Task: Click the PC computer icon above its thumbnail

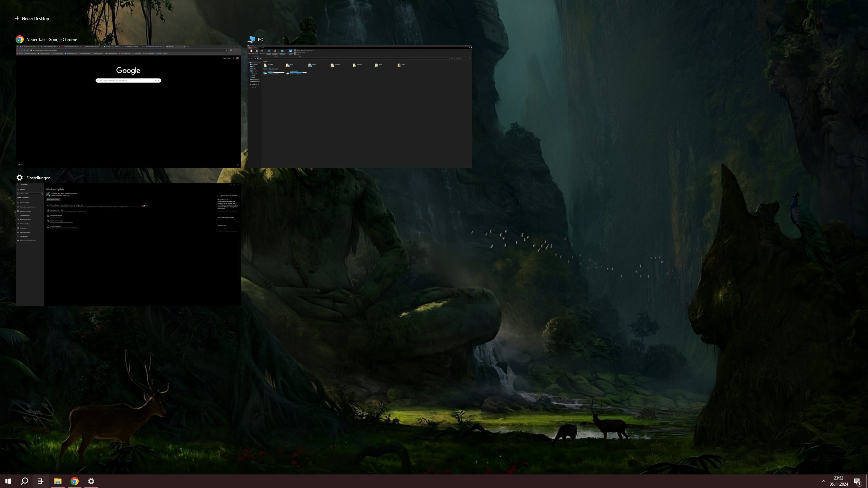Action: click(x=251, y=39)
